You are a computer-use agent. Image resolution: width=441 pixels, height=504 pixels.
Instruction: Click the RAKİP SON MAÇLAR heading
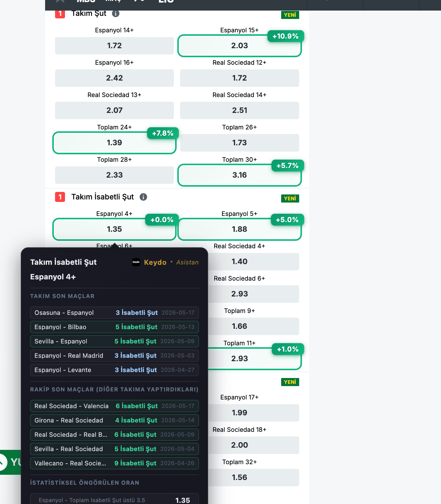pyautogui.click(x=114, y=390)
